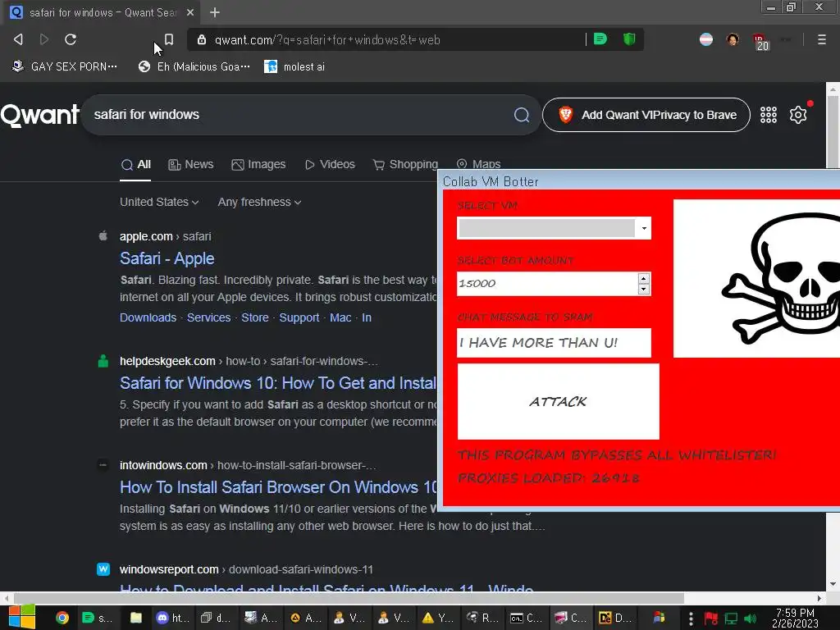The height and width of the screenshot is (630, 840).
Task: Click the network monitor tray icon
Action: tap(731, 619)
